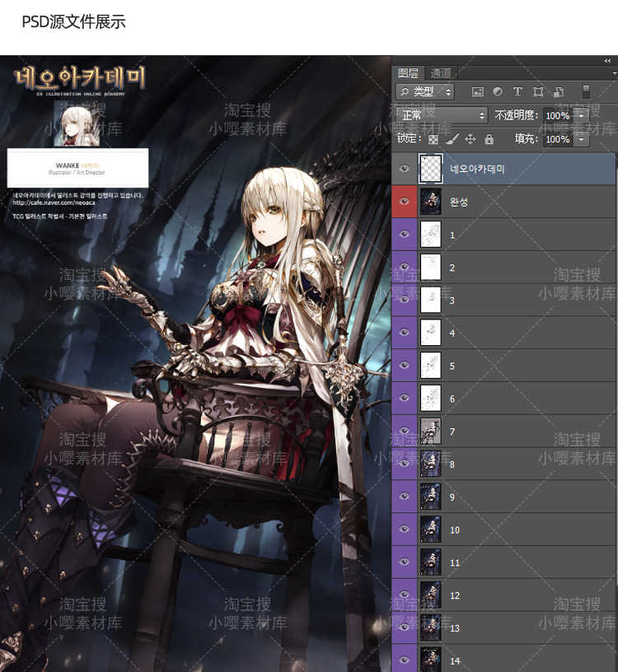This screenshot has height=672, width=618.
Task: Select layer named 4
Action: pos(452,333)
